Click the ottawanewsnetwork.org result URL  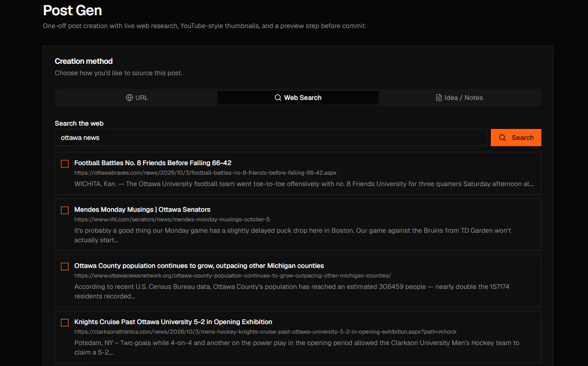[x=232, y=276]
